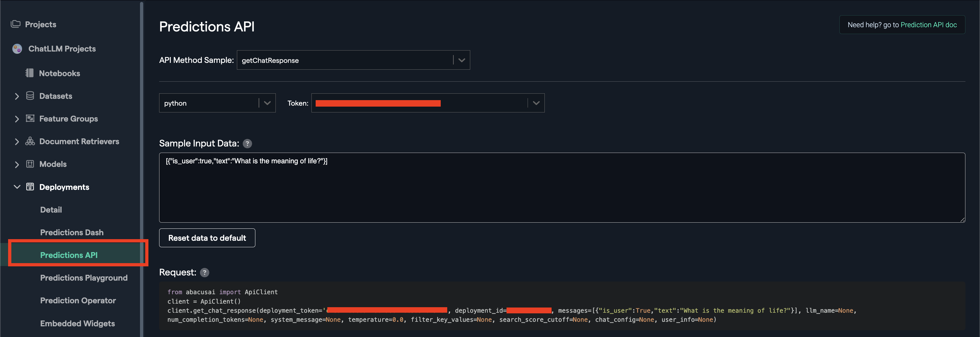Screen dimensions: 980x337
Task: Open the python language dropdown
Action: [x=266, y=103]
